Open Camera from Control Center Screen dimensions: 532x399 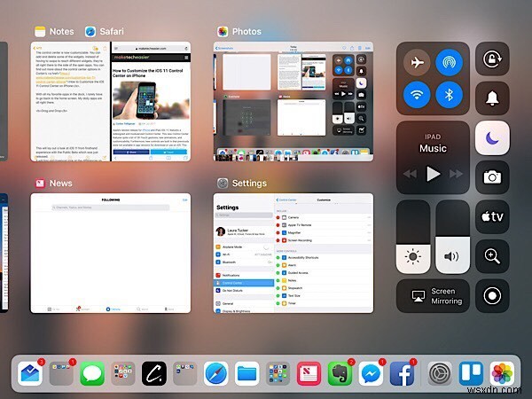click(x=492, y=177)
